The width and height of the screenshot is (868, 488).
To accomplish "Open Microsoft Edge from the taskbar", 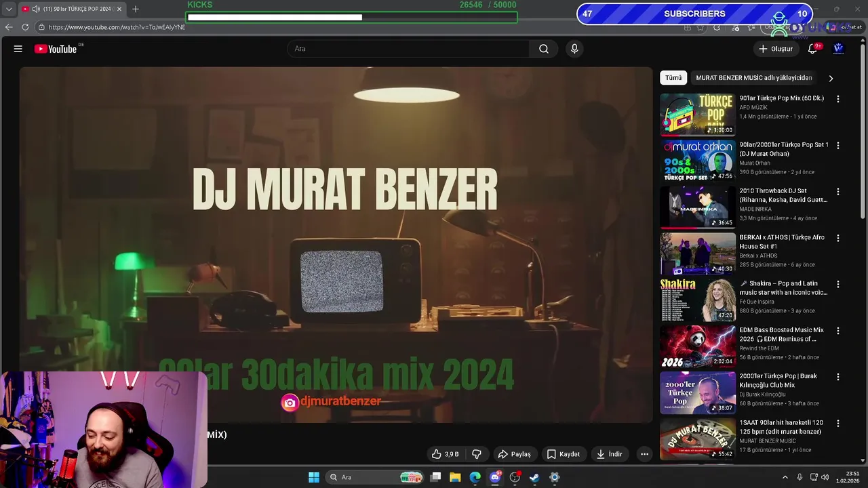I will pos(475,477).
